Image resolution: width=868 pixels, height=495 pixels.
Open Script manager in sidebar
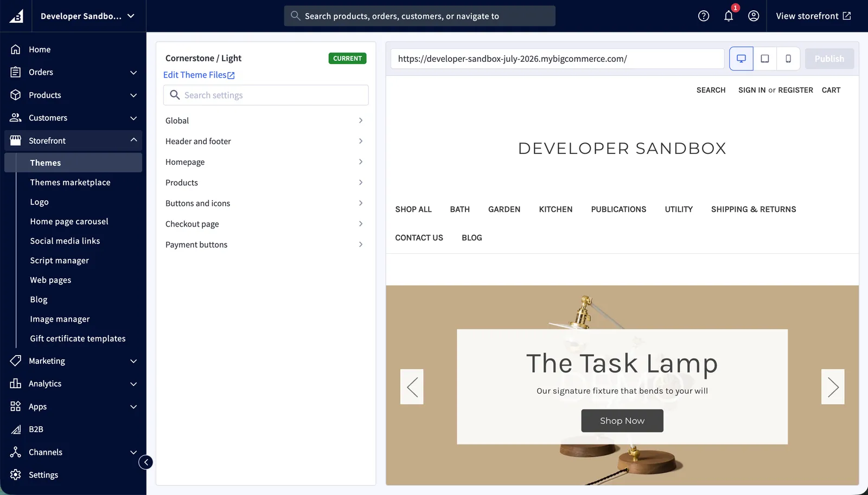[59, 260]
